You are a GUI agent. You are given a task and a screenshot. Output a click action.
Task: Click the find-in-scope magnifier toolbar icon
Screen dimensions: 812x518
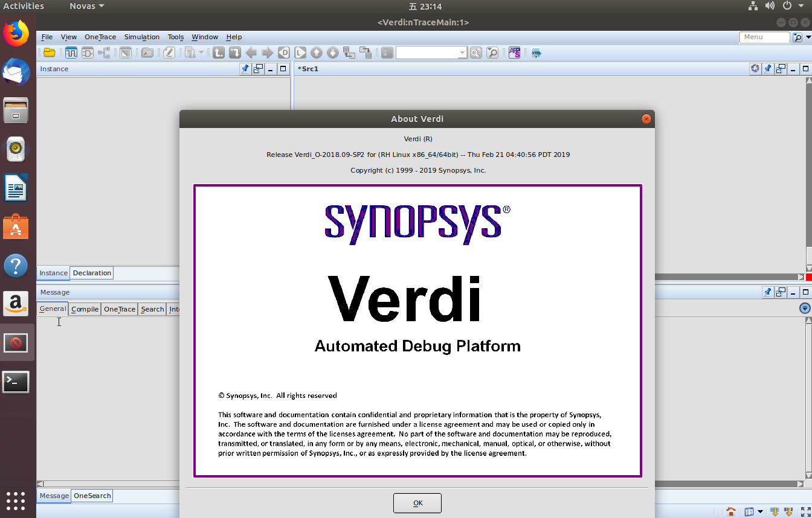[492, 53]
